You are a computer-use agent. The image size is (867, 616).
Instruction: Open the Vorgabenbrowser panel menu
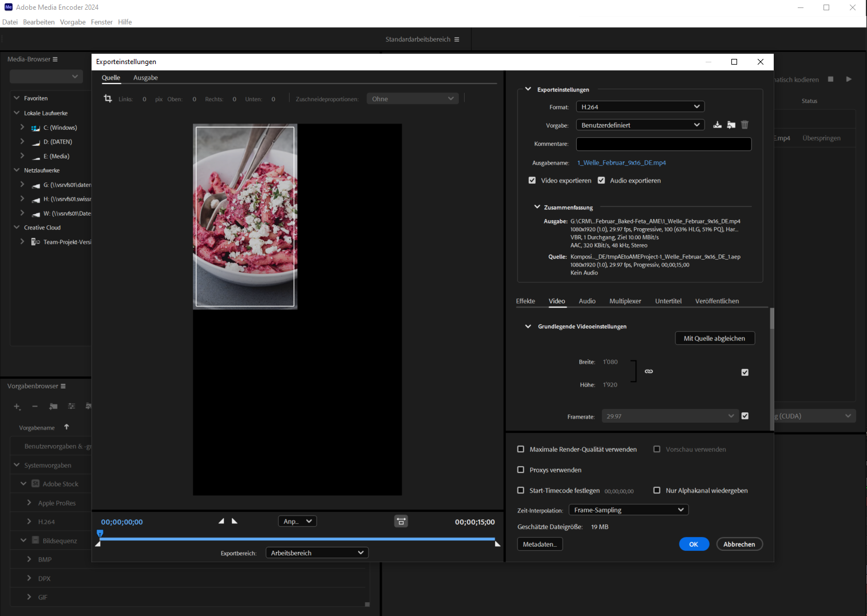point(64,386)
